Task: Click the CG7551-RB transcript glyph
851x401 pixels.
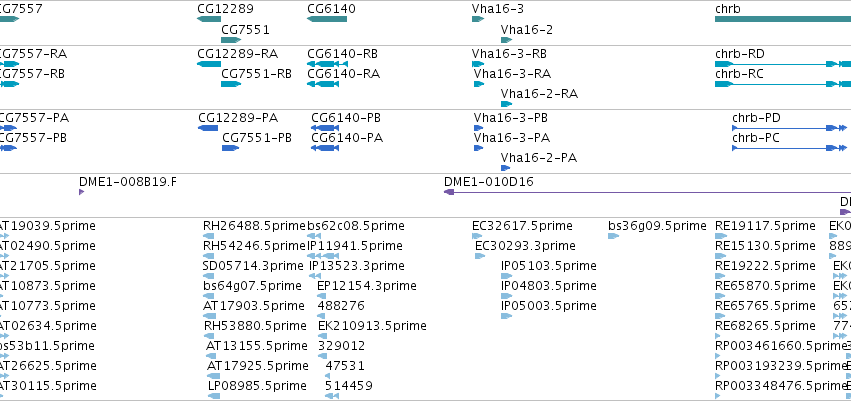Action: 231,84
